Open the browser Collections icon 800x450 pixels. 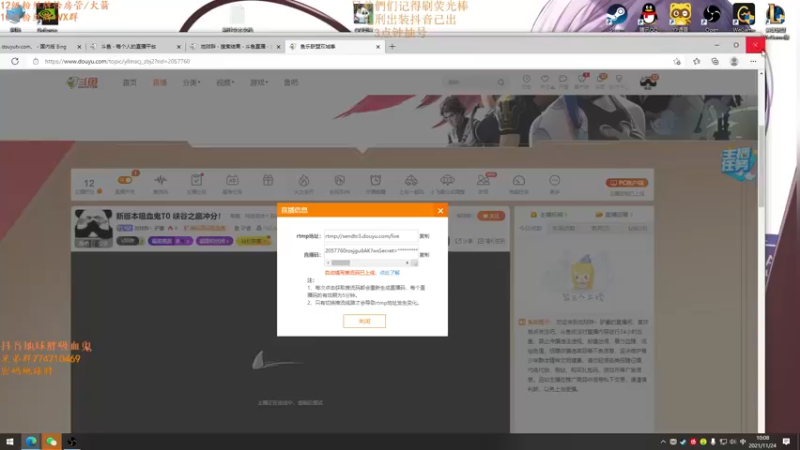pos(715,61)
